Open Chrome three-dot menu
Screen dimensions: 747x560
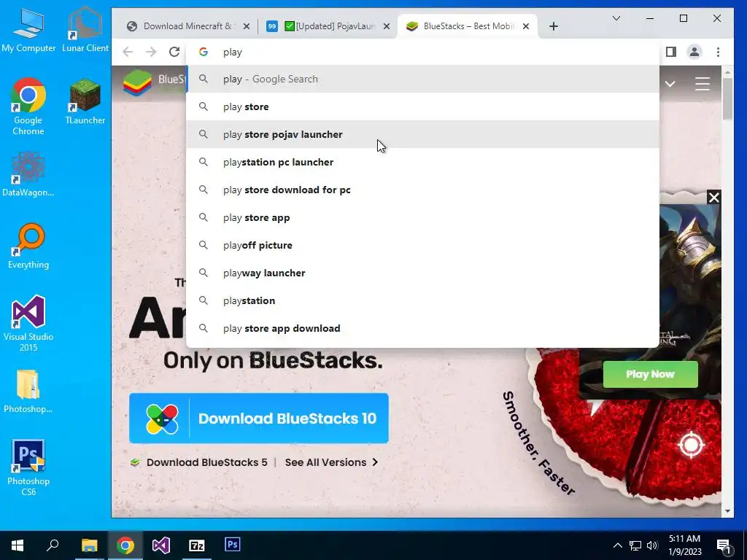click(x=718, y=52)
